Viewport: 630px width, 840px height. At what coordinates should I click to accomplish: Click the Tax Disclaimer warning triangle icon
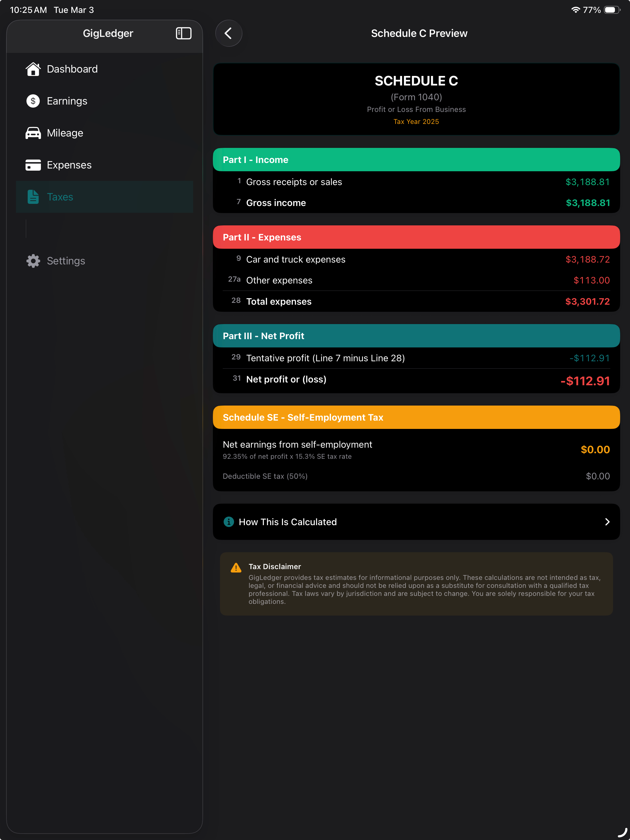click(236, 568)
